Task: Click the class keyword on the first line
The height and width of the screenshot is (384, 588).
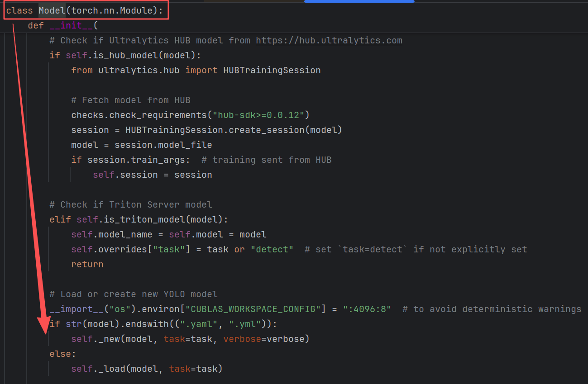Action: (x=19, y=10)
